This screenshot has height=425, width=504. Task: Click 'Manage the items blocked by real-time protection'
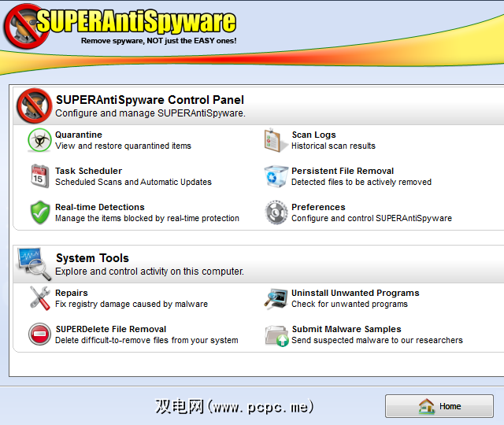pos(147,219)
